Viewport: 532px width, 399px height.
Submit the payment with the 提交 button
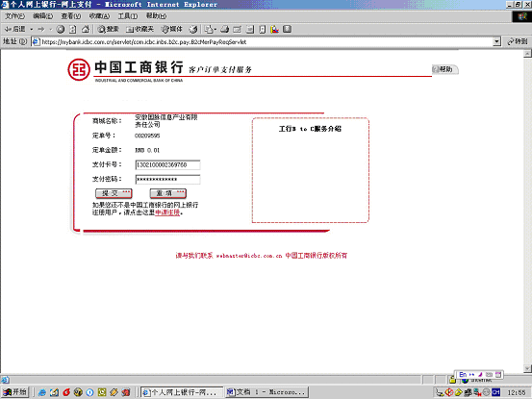[x=114, y=193]
